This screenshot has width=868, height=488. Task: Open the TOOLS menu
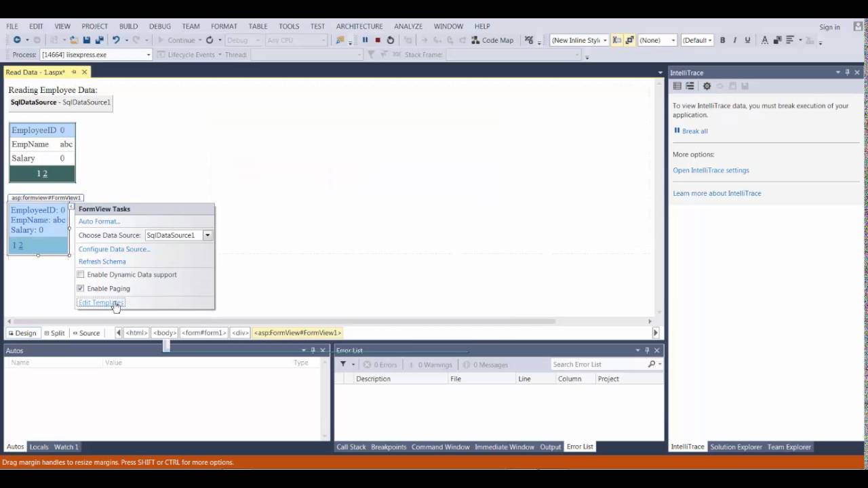(x=289, y=26)
